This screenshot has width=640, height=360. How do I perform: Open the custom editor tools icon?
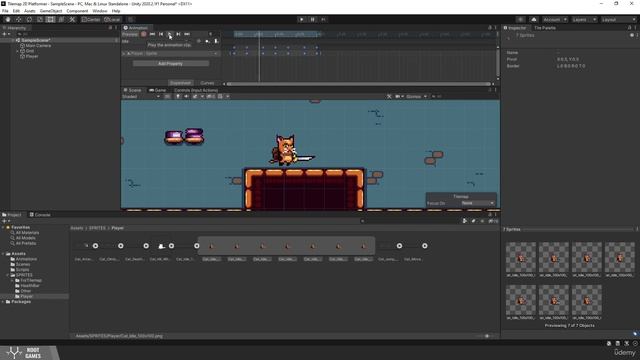tap(72, 19)
